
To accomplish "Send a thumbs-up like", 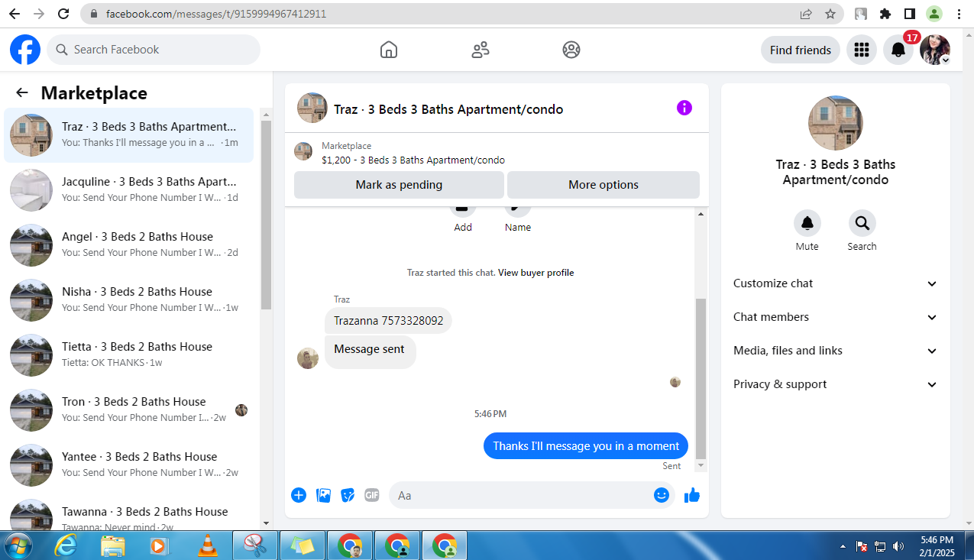I will (692, 495).
